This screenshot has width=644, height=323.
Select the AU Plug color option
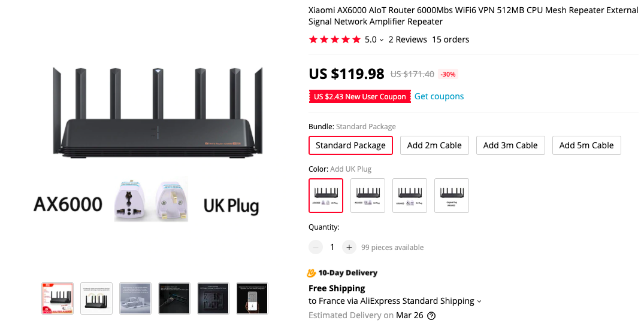(x=368, y=196)
